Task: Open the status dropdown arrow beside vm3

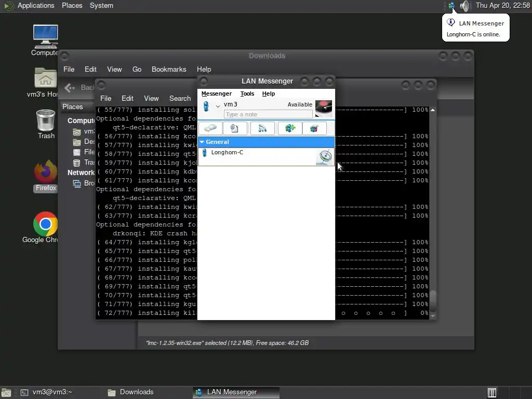Action: [x=218, y=106]
